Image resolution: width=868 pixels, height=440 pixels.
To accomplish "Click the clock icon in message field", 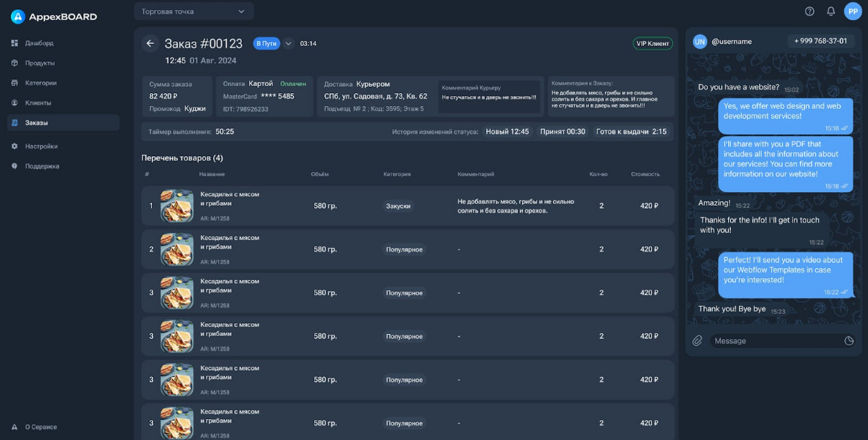I will pyautogui.click(x=849, y=341).
